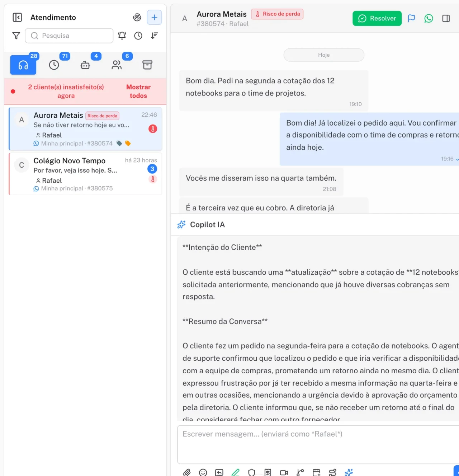Screen dimensions: 459x476
Task: Open the archived conversations tab
Action: coord(147,65)
